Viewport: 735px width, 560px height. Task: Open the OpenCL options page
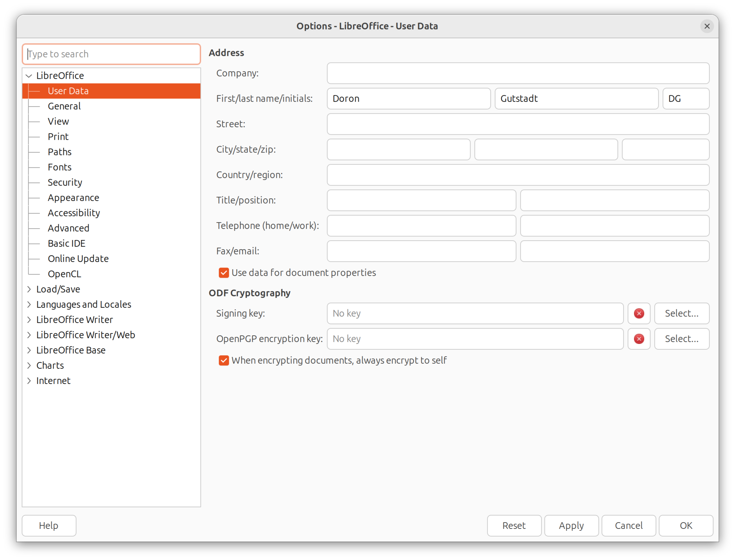64,274
